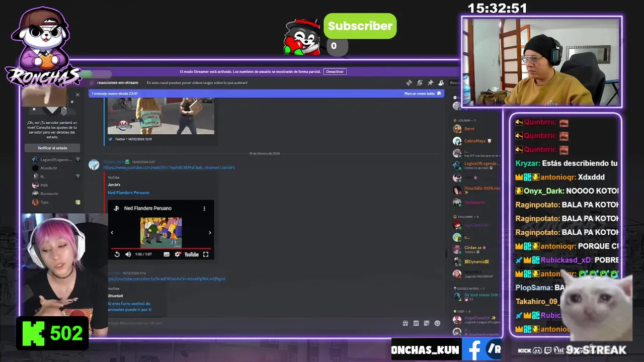Enter fullscreen on the YouTube embed
Image resolution: width=644 pixels, height=362 pixels.
[206, 254]
